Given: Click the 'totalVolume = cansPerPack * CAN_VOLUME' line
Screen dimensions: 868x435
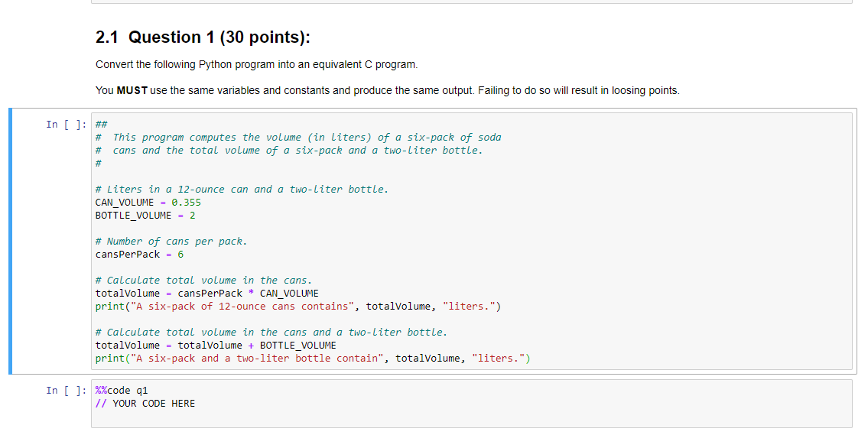Looking at the screenshot, I should [206, 294].
